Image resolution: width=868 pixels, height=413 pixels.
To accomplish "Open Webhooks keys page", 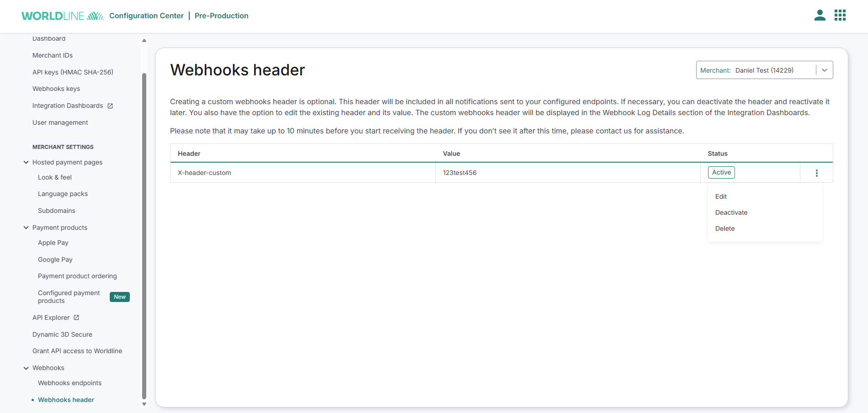I will tap(56, 89).
